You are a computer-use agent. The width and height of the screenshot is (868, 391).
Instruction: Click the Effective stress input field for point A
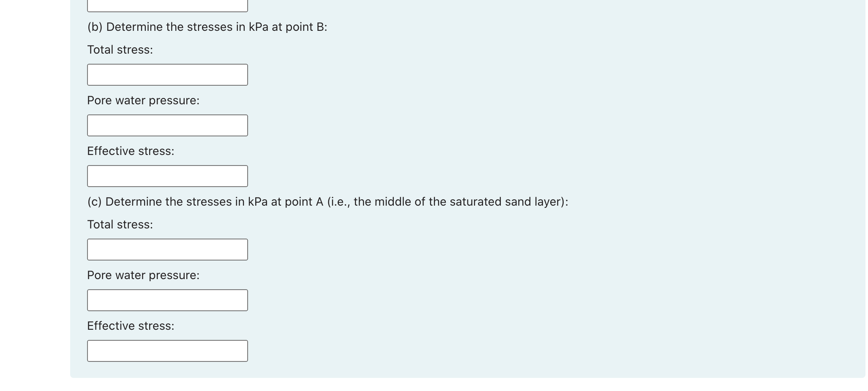(167, 350)
